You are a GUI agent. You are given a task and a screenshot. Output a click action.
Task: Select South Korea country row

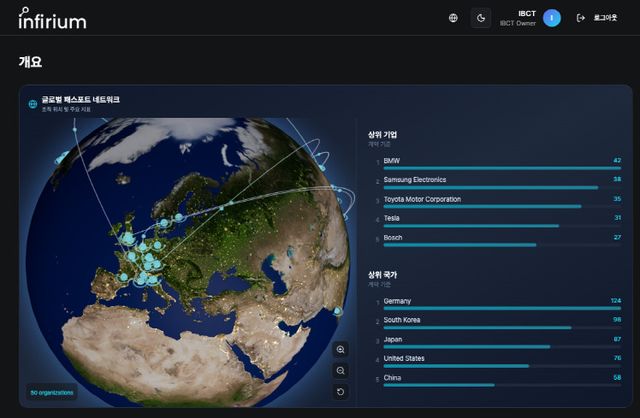[x=403, y=319]
